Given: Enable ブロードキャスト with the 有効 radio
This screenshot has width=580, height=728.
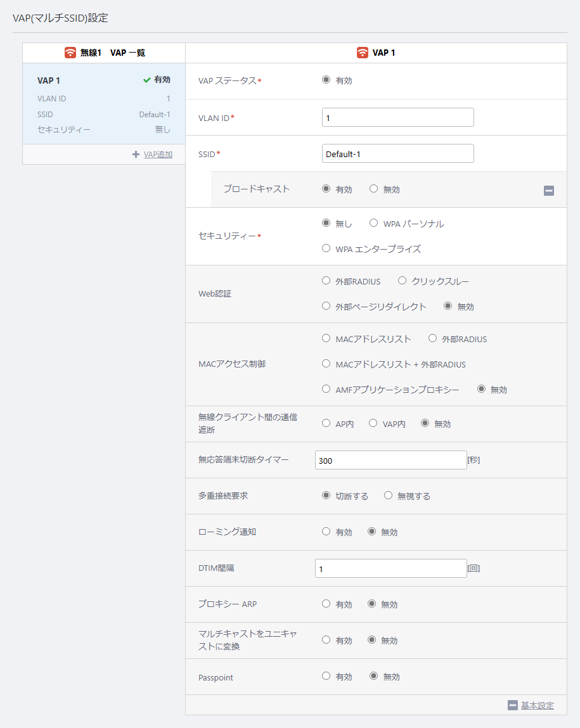Looking at the screenshot, I should pyautogui.click(x=326, y=189).
